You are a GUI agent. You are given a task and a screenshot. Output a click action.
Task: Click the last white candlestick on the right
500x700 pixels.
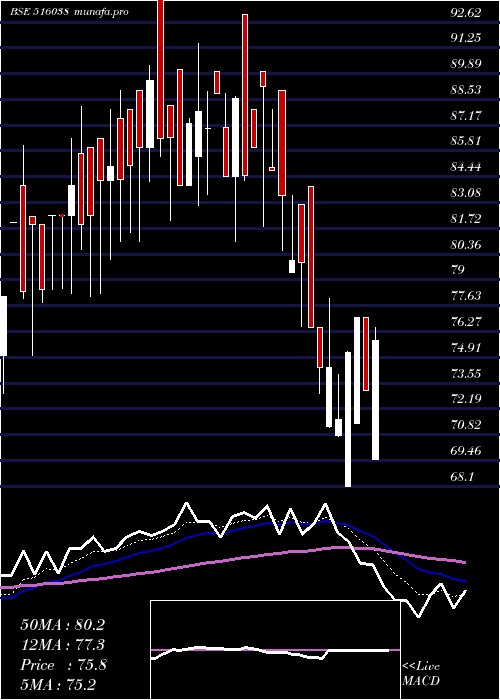tap(375, 400)
